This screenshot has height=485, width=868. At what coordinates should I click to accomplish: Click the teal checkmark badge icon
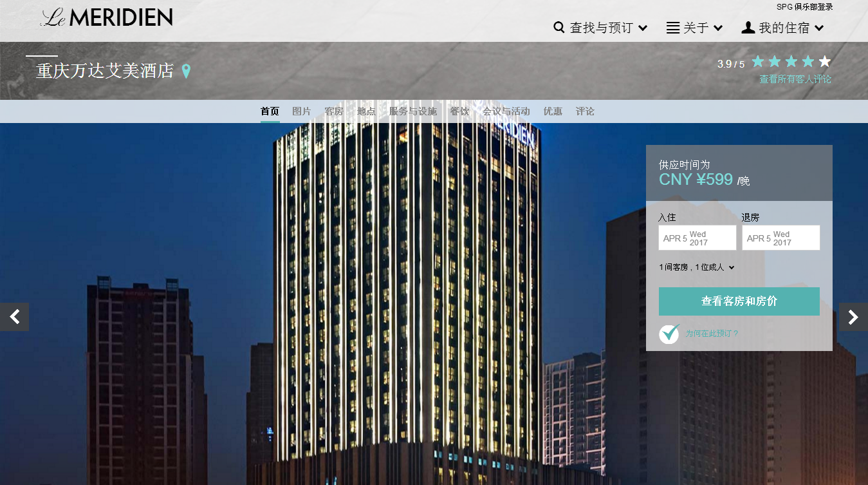[x=669, y=334]
